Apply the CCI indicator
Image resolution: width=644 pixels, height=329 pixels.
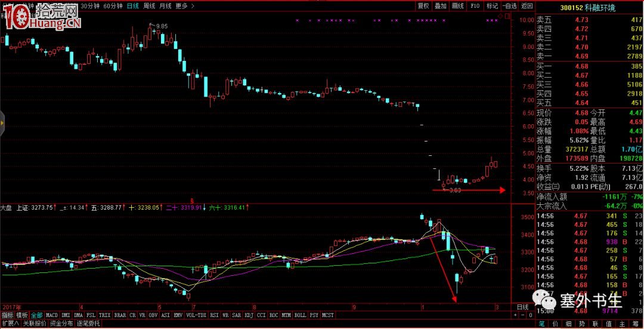pos(261,315)
